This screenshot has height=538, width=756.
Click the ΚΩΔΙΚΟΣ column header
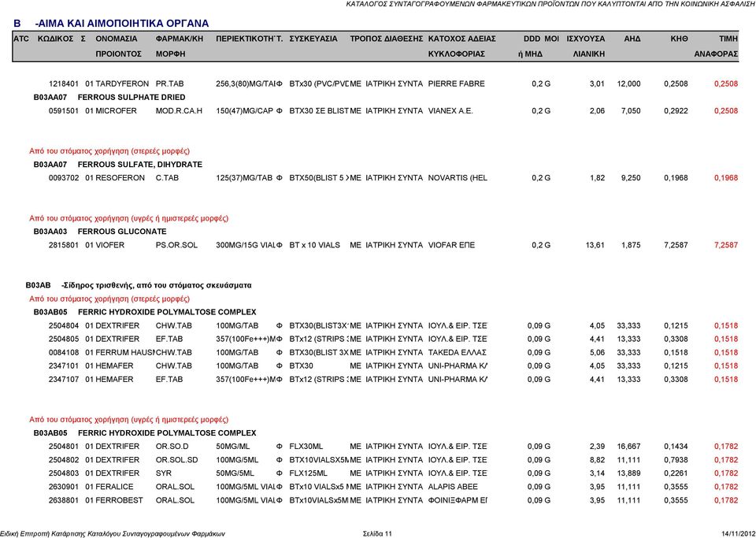[x=55, y=39]
